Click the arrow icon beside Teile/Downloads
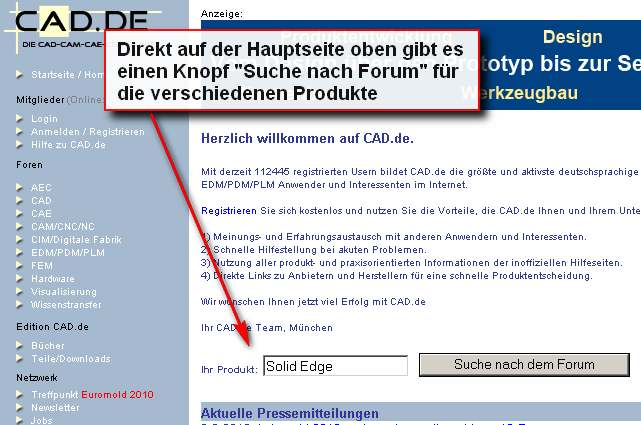 [19, 358]
